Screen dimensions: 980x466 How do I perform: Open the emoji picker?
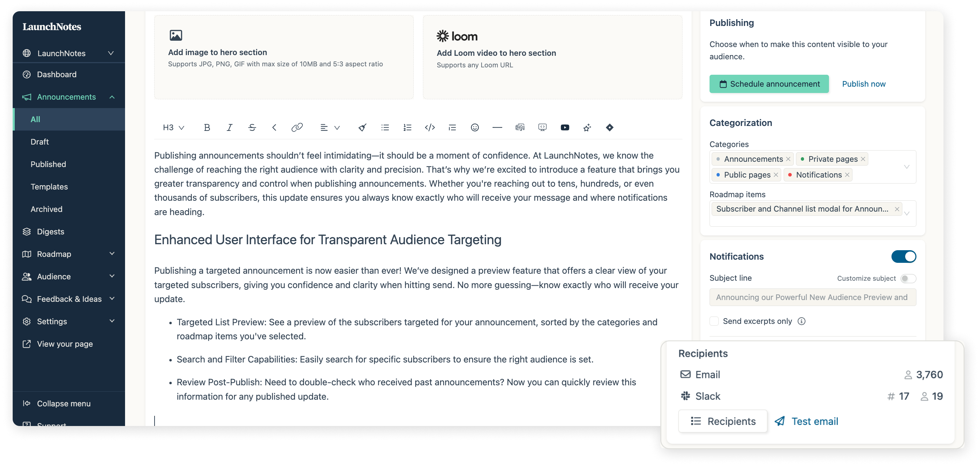tap(475, 127)
